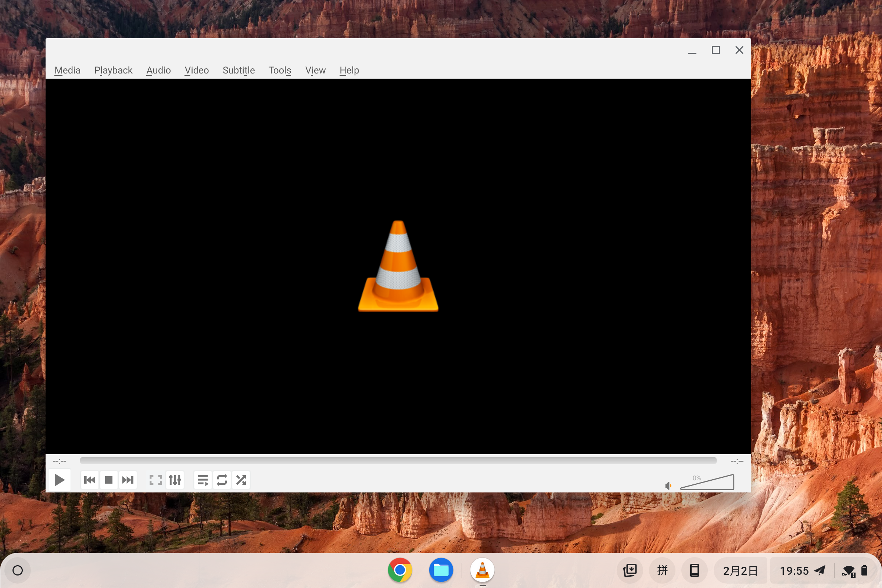Launch VLC from the shelf

pos(482,570)
